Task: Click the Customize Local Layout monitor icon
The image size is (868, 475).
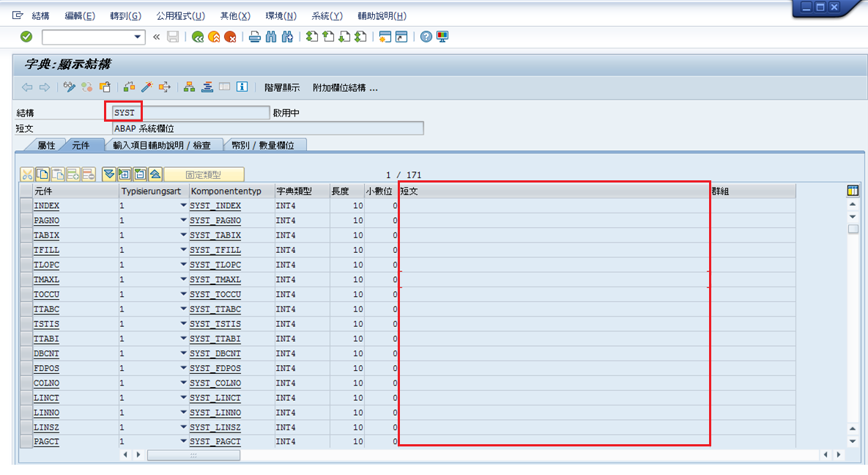Action: (442, 37)
